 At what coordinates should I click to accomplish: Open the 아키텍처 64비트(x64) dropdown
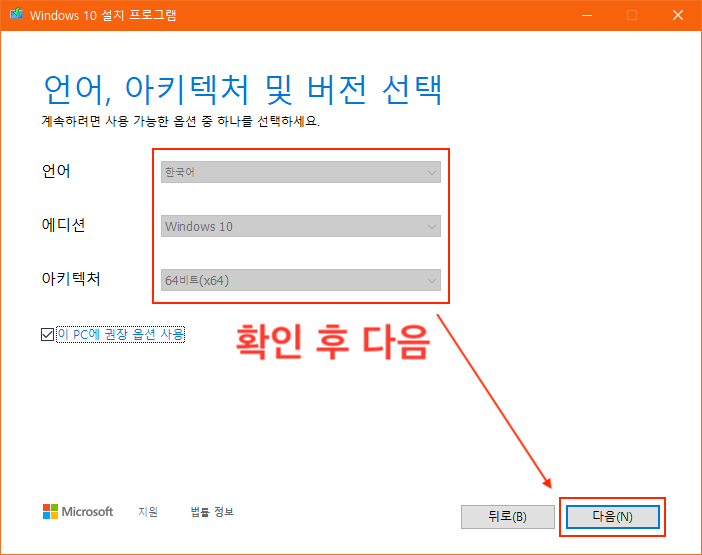(x=301, y=280)
